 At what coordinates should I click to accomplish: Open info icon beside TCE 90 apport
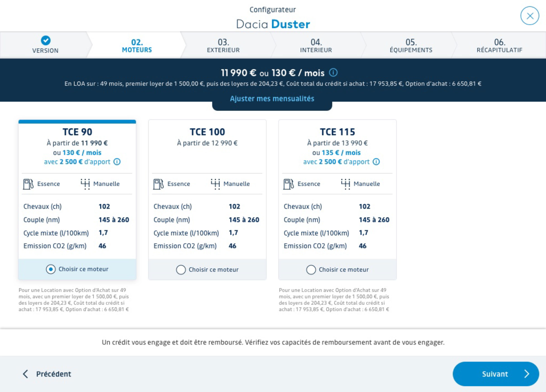[117, 162]
